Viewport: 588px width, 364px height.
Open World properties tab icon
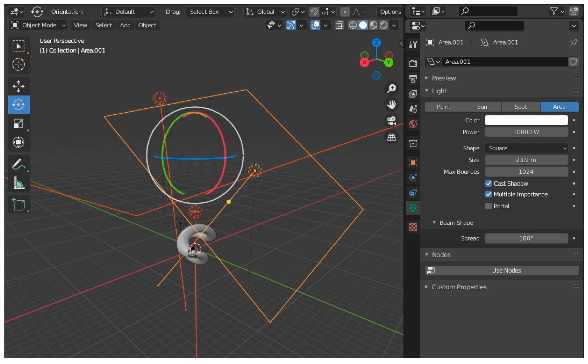413,124
